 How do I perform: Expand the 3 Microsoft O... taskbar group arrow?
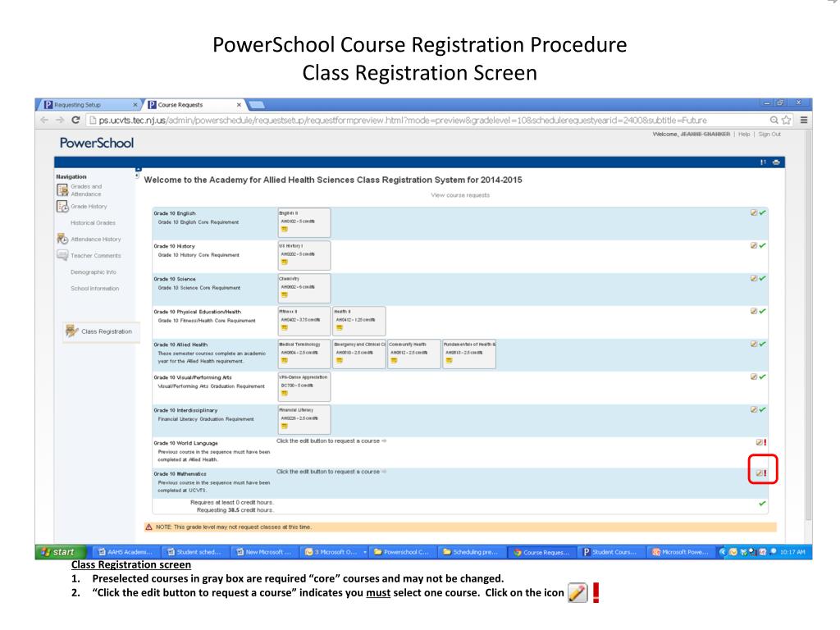coord(365,552)
